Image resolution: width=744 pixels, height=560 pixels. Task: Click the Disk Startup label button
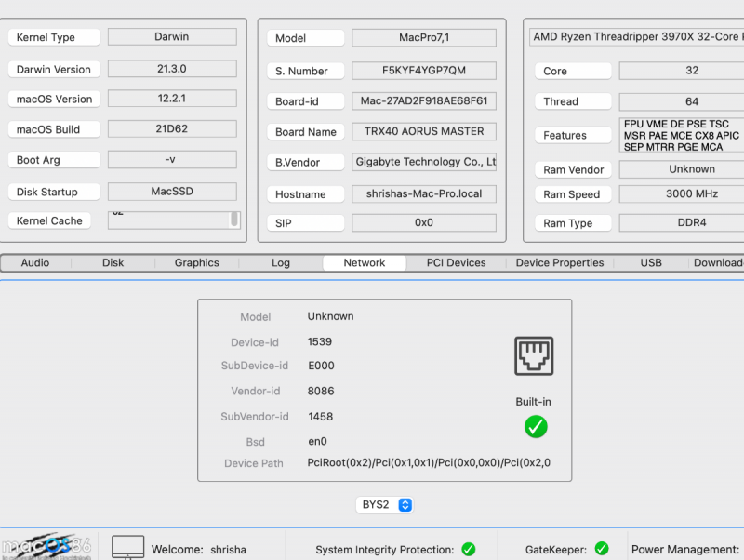click(x=54, y=192)
